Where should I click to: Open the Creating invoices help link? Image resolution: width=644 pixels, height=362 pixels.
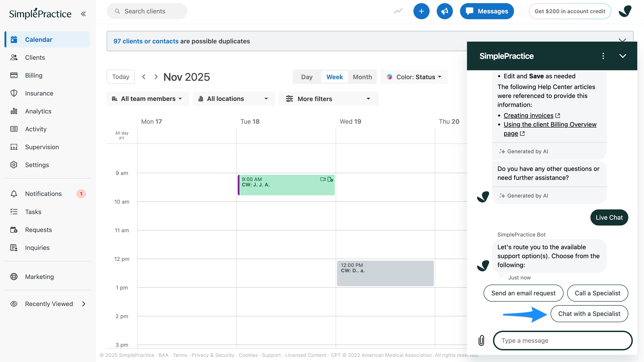tap(528, 115)
